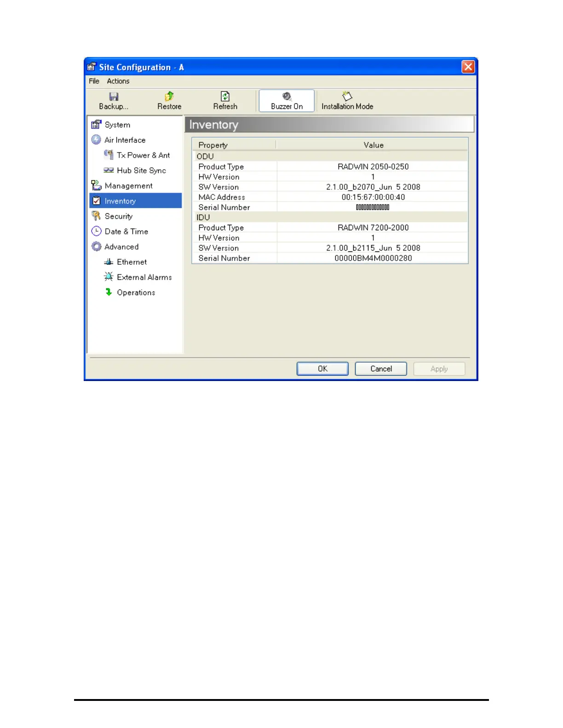Image resolution: width=563 pixels, height=728 pixels.
Task: Open the File menu
Action: pyautogui.click(x=94, y=81)
